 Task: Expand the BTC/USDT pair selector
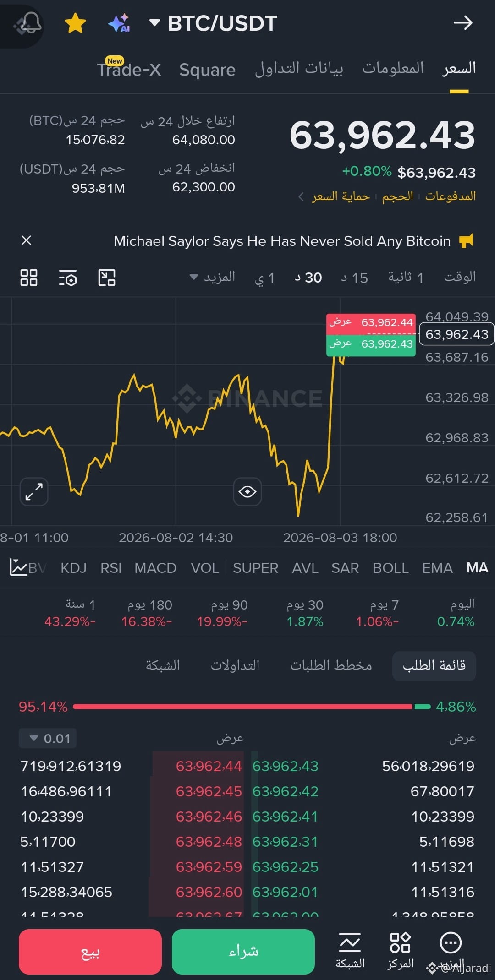point(214,23)
